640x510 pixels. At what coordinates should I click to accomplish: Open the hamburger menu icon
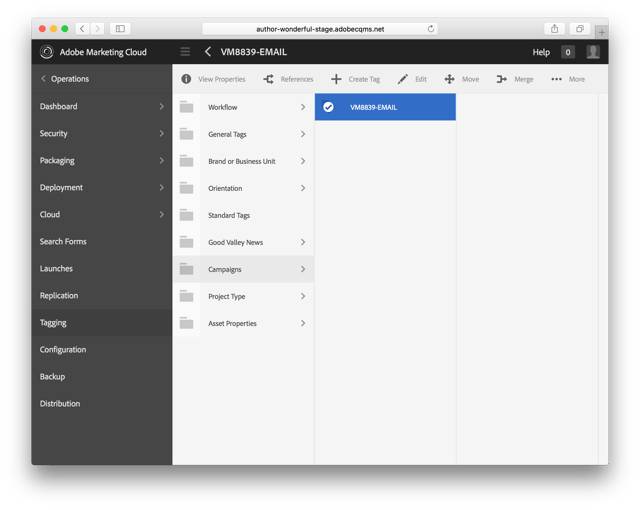click(185, 52)
